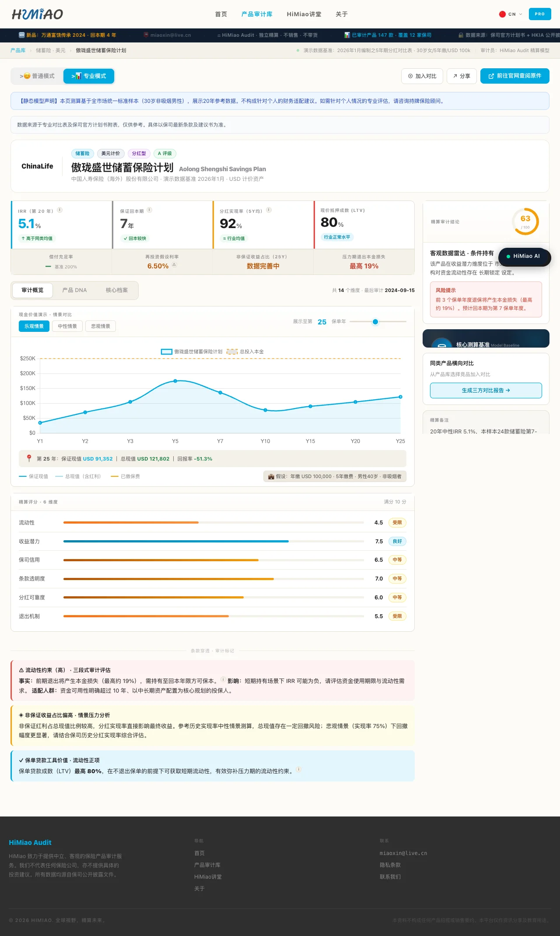Click the info icon beside 分红实现率

(x=269, y=210)
